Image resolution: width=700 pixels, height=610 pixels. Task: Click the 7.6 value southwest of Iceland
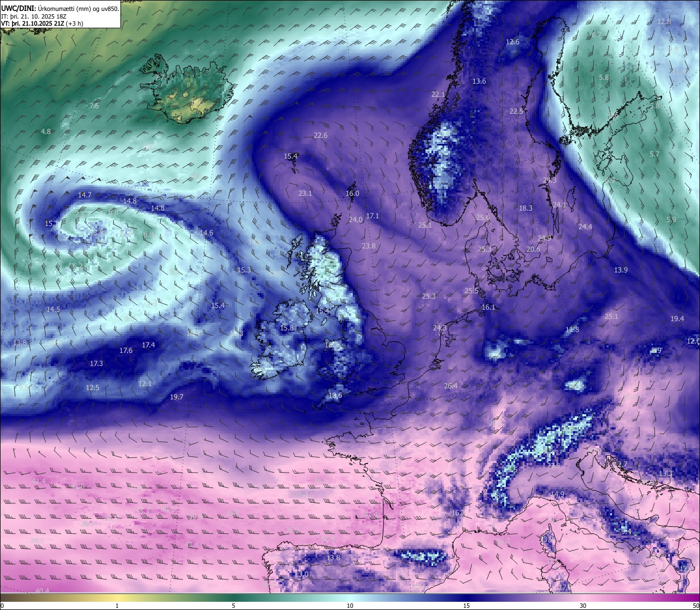point(94,106)
